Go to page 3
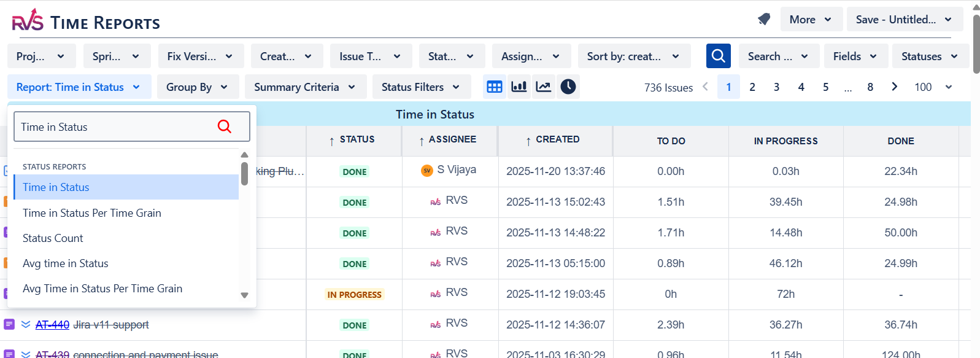The width and height of the screenshot is (980, 358). (776, 87)
